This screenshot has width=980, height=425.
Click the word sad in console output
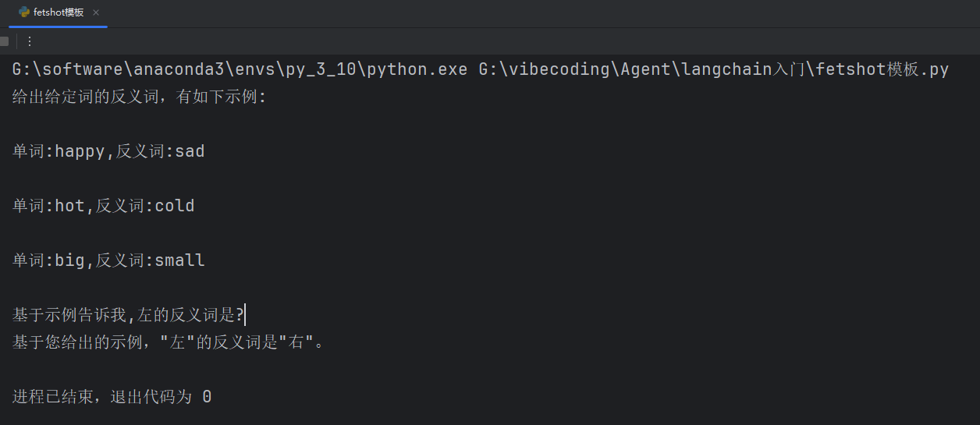coord(190,151)
